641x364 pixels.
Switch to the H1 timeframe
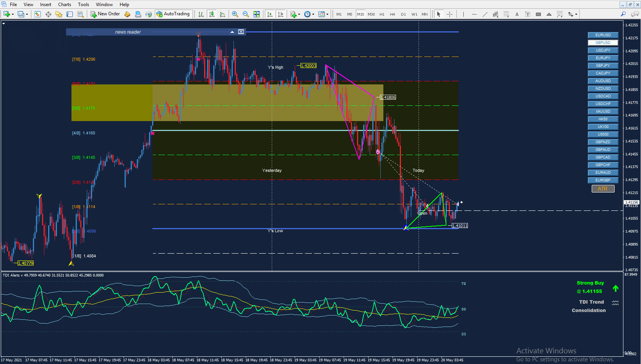tap(382, 14)
